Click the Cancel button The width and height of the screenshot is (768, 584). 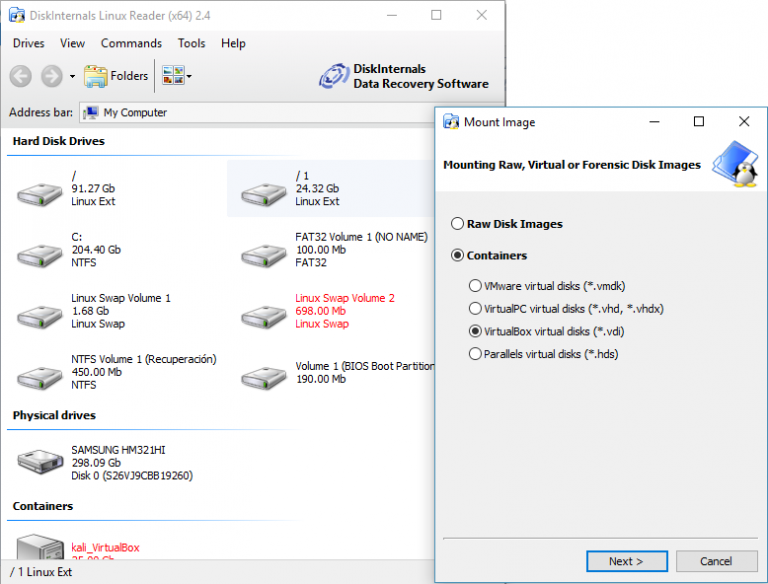[x=717, y=561]
